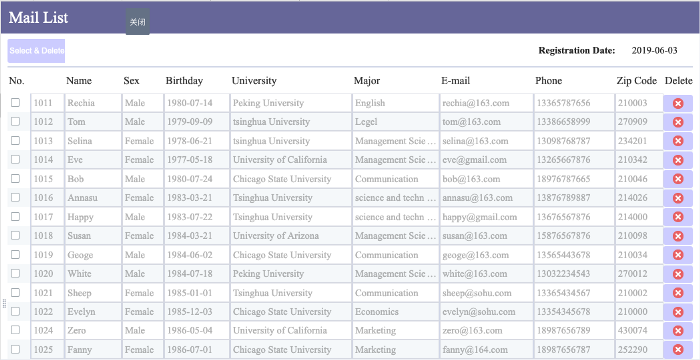Viewport: 700px width, 360px height.
Task: Delete the Rechia row with red X
Action: (x=678, y=104)
